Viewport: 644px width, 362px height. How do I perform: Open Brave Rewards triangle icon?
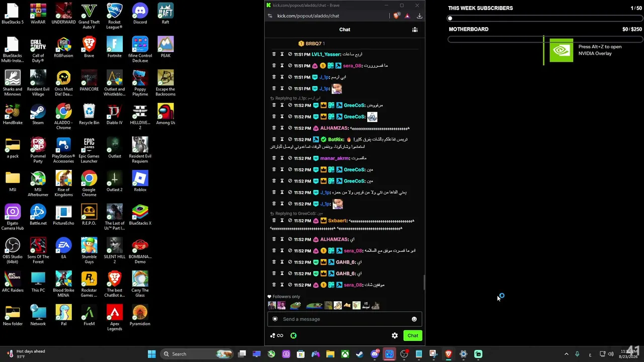tap(407, 16)
